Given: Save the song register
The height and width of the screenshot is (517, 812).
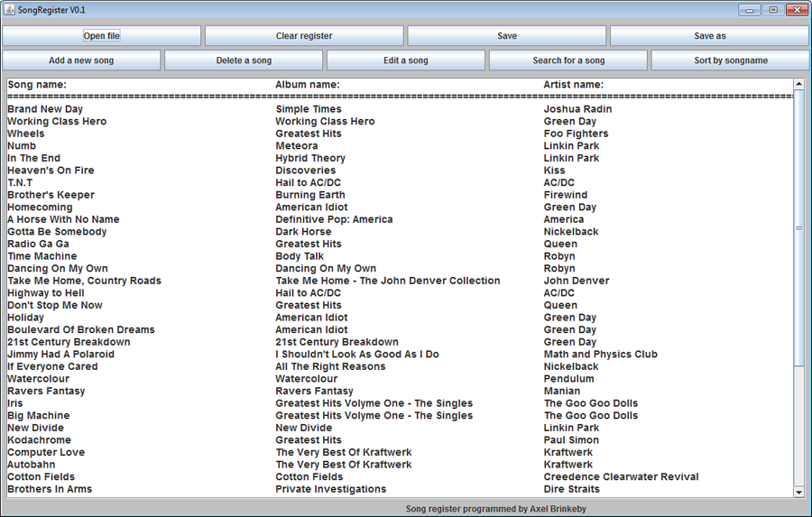Looking at the screenshot, I should click(507, 36).
